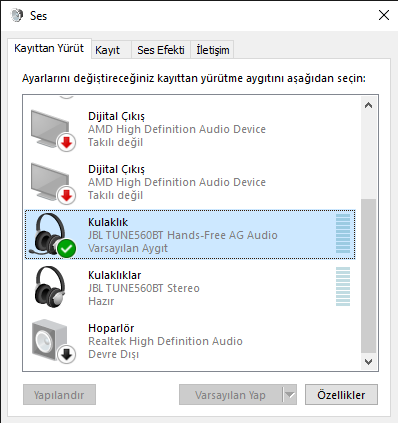This screenshot has width=398, height=423.
Task: Click the Kulaklık device volume level meter
Action: pos(343,234)
